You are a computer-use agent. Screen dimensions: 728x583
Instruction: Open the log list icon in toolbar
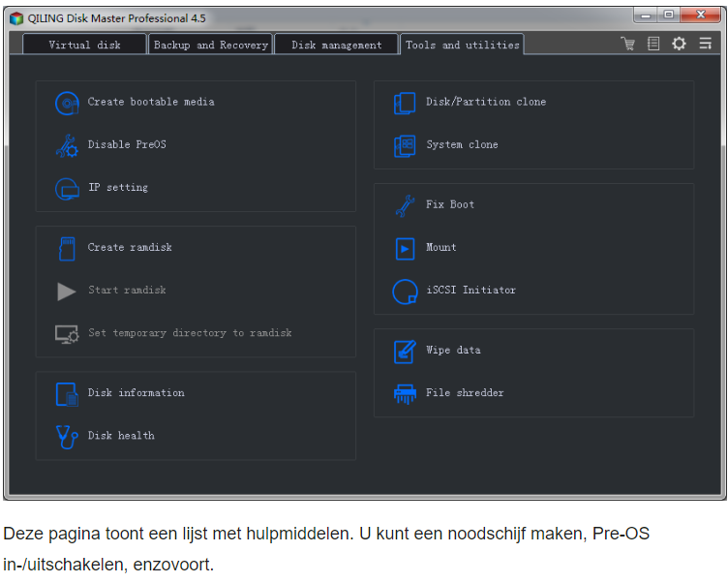point(653,44)
